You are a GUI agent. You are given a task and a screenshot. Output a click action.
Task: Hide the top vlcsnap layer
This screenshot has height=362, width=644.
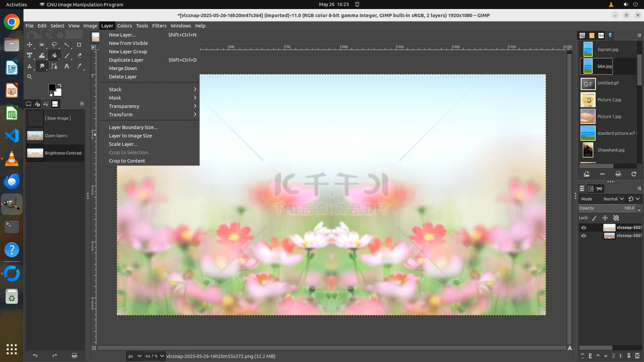click(584, 228)
